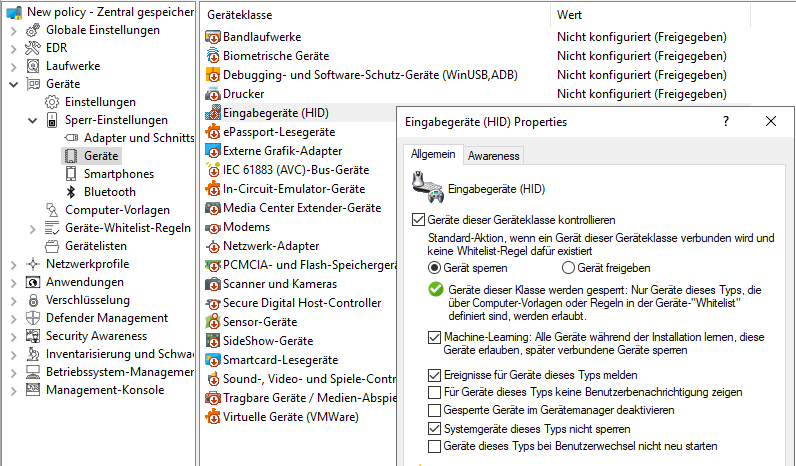The width and height of the screenshot is (796, 466).
Task: Click the dialog help question mark
Action: tap(726, 121)
